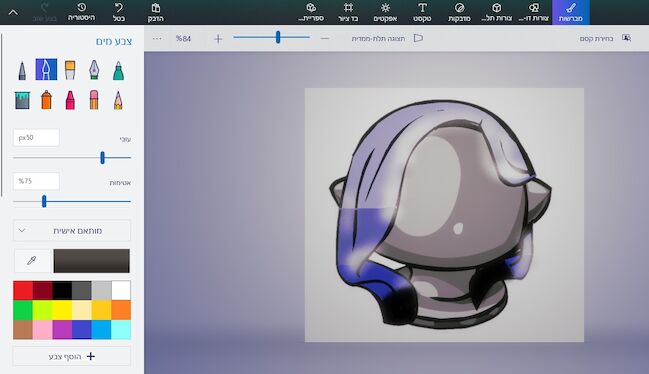649x374 pixels.
Task: Select the pink Eraser tool
Action: 94,101
